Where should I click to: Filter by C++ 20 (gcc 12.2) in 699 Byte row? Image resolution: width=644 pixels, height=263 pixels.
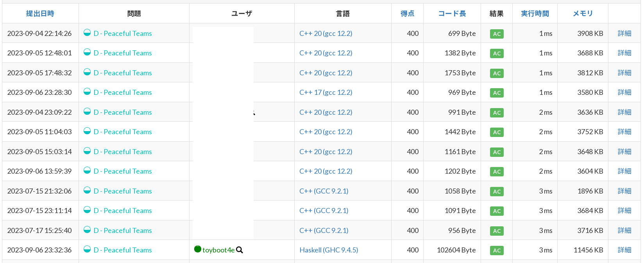tap(326, 34)
